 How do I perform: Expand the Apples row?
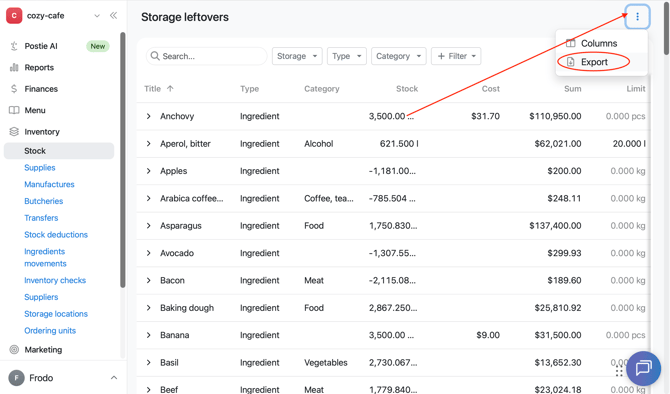tap(148, 171)
